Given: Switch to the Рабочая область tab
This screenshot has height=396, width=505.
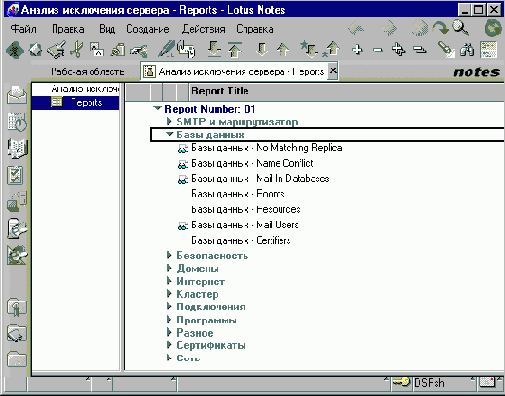Looking at the screenshot, I should [x=87, y=72].
